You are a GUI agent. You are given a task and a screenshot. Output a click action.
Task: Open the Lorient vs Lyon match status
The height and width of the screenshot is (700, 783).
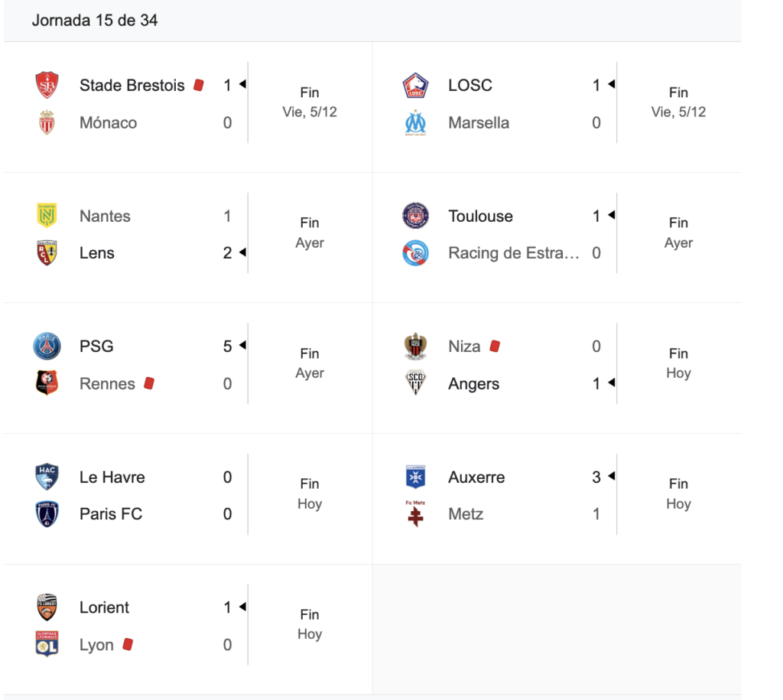pyautogui.click(x=310, y=624)
